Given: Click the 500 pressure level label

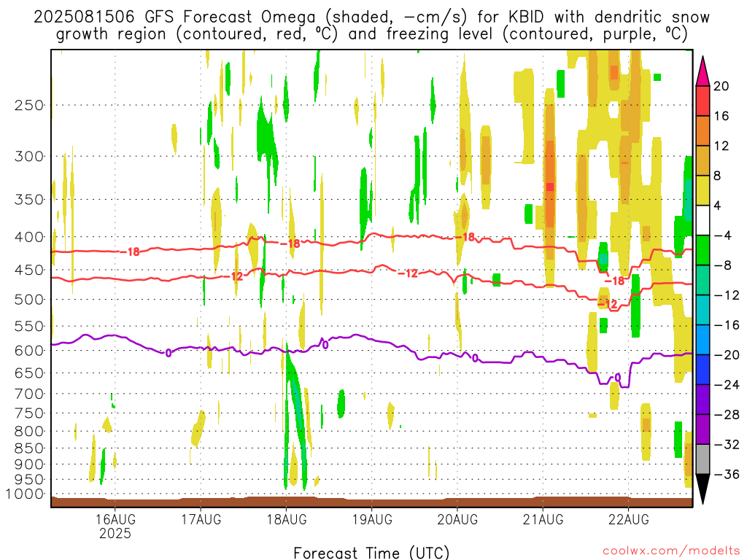Looking at the screenshot, I should pyautogui.click(x=29, y=300).
